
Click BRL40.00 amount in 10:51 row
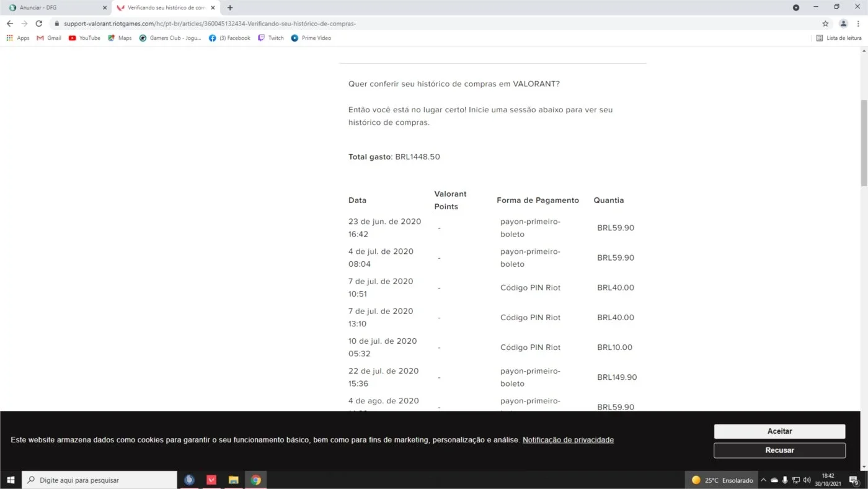point(616,287)
